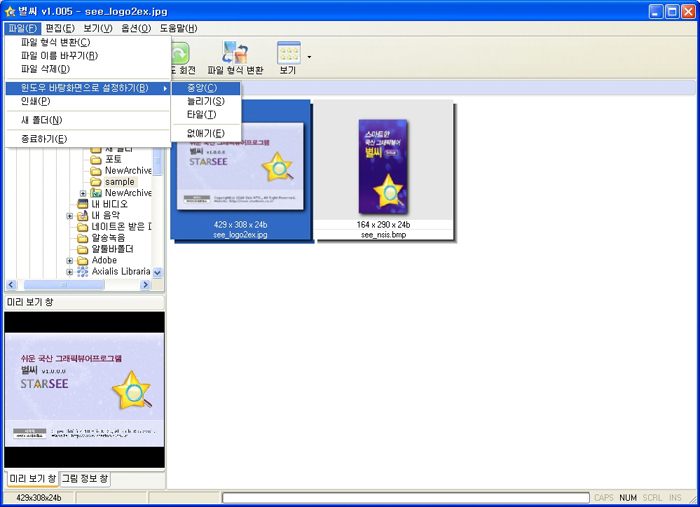Click the 네이트온 folder icon
The image size is (700, 507).
pyautogui.click(x=82, y=227)
